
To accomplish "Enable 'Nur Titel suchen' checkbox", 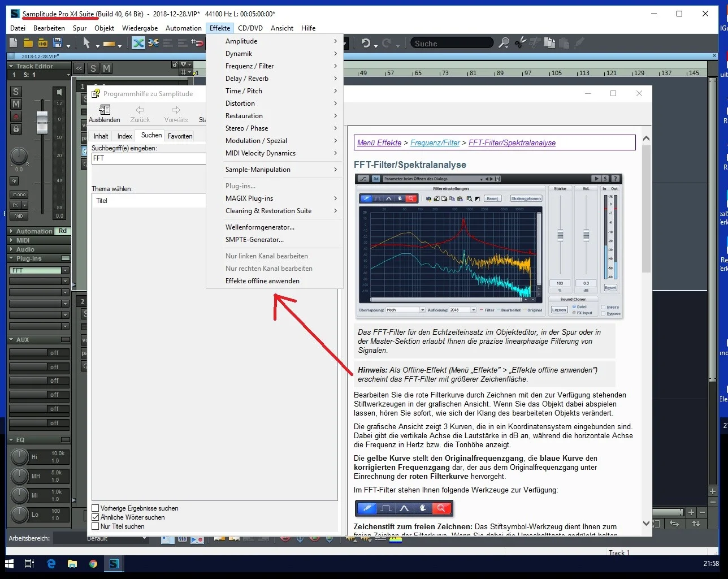I will [96, 526].
